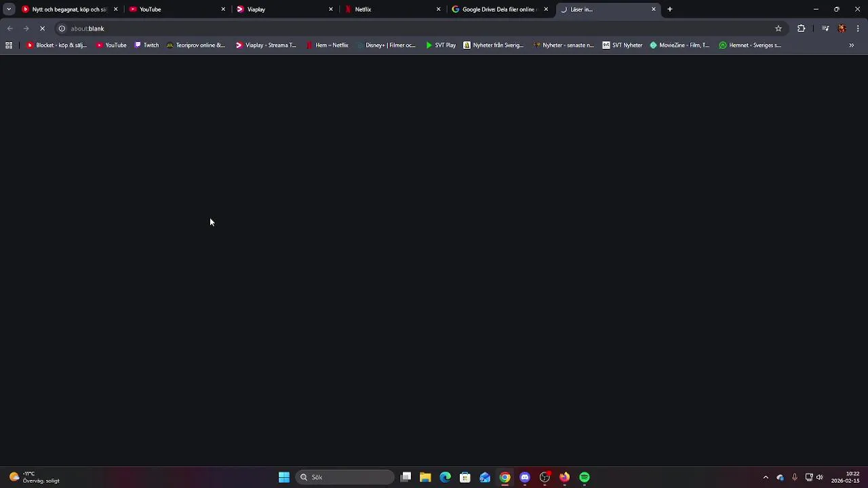The width and height of the screenshot is (868, 488).
Task: Open the Twitch bookmark
Action: pos(146,45)
